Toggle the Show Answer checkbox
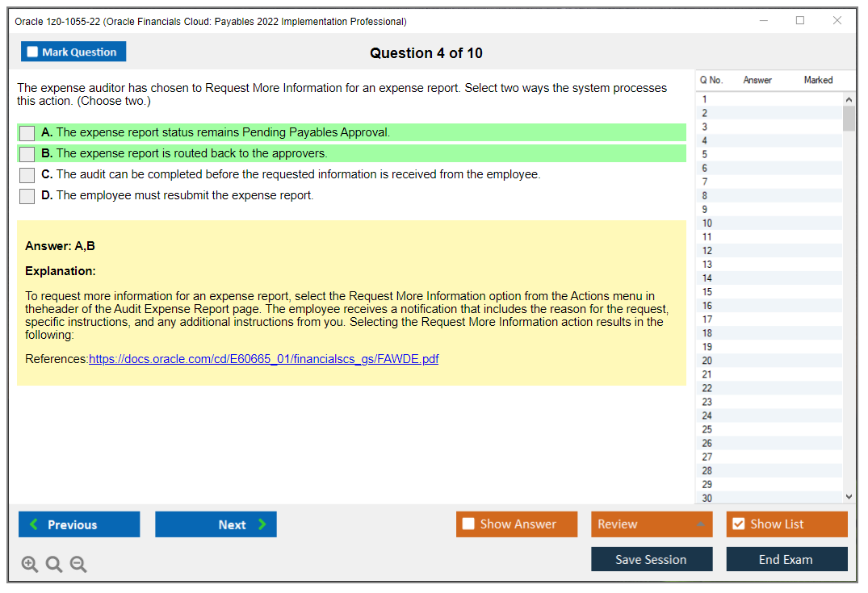The width and height of the screenshot is (868, 593). click(x=469, y=524)
